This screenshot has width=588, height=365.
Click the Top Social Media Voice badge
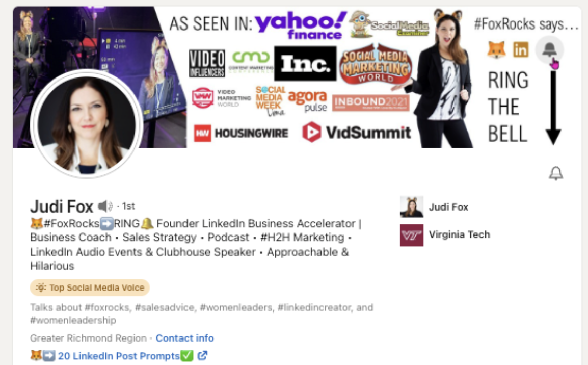[x=90, y=288]
